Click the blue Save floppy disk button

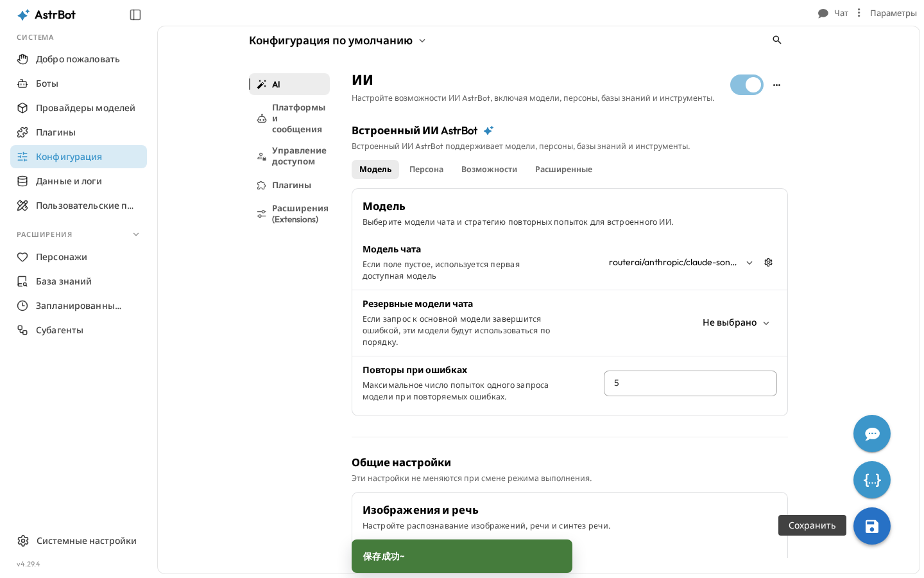872,526
